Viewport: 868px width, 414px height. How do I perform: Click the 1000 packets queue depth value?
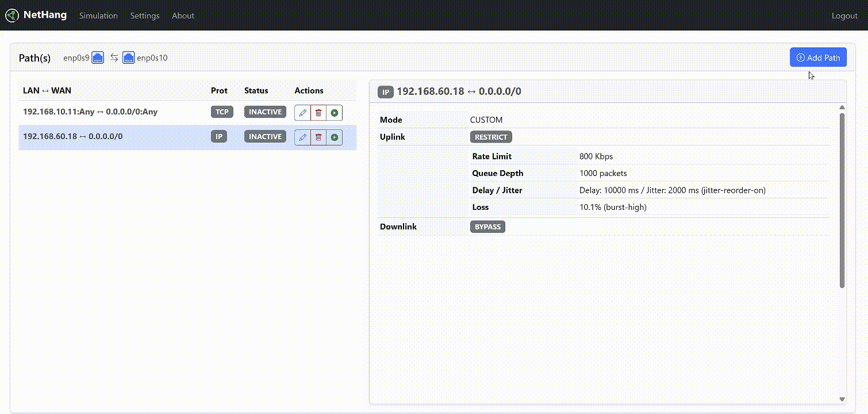tap(603, 173)
